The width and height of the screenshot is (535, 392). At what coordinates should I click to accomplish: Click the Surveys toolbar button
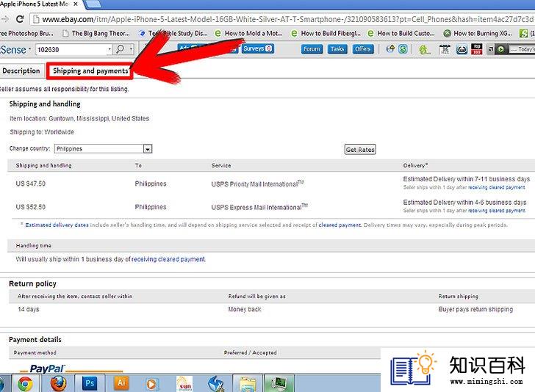click(x=258, y=48)
